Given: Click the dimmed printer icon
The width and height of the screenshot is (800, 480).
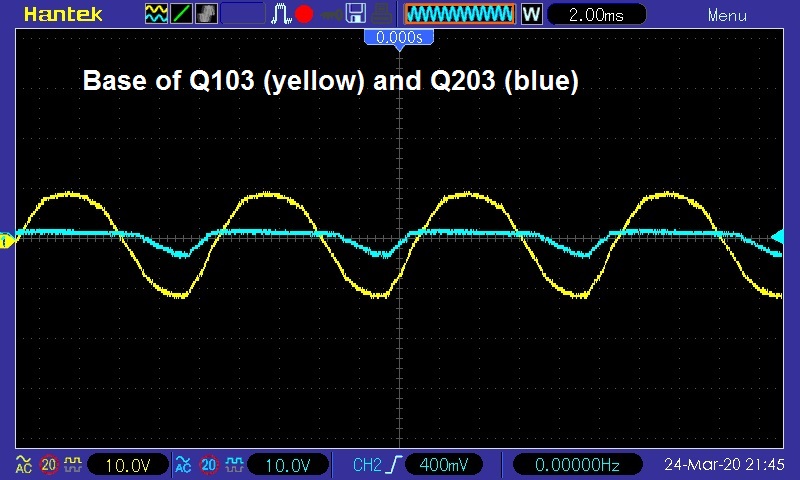Looking at the screenshot, I should tap(381, 14).
